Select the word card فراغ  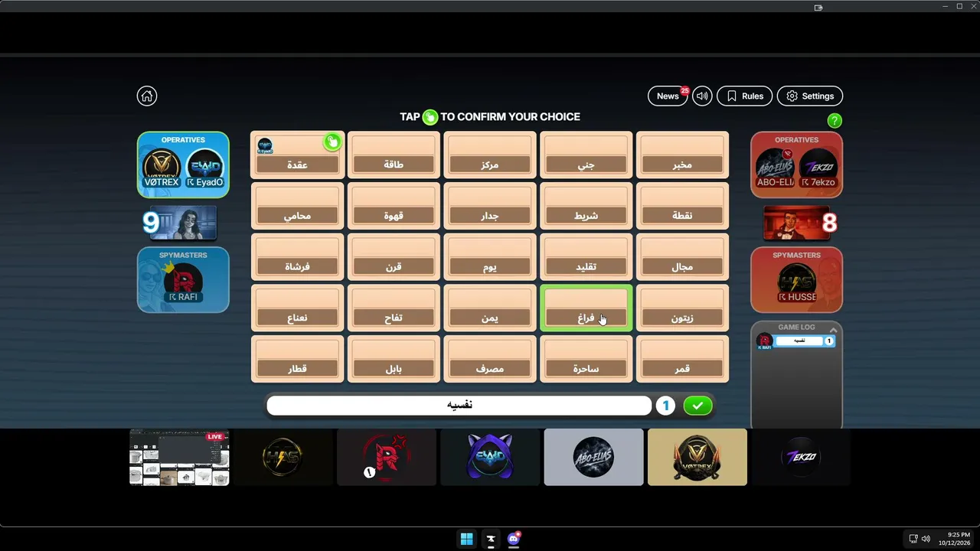[586, 308]
